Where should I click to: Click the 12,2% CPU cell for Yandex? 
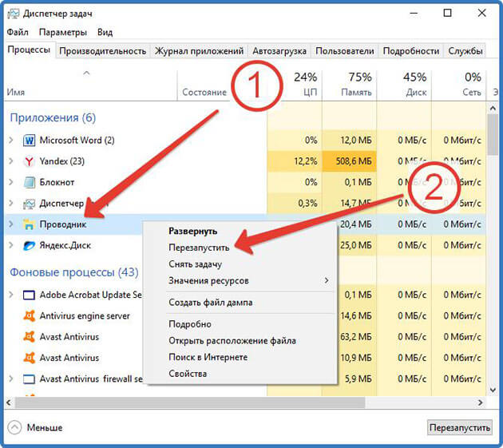coord(294,161)
